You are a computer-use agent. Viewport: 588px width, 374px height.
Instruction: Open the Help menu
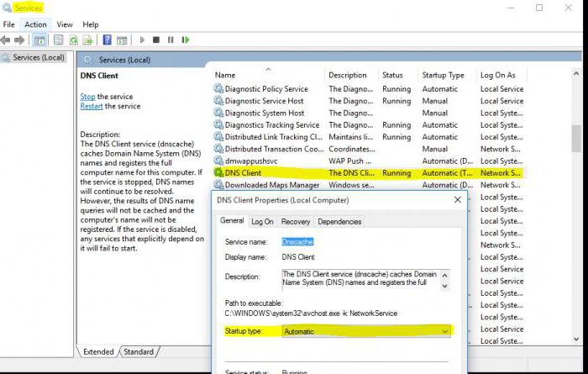point(91,24)
